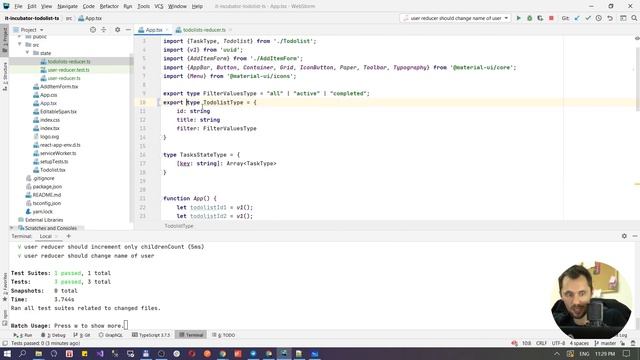Collapse the src folder
The image size is (640, 360).
pyautogui.click(x=19, y=44)
